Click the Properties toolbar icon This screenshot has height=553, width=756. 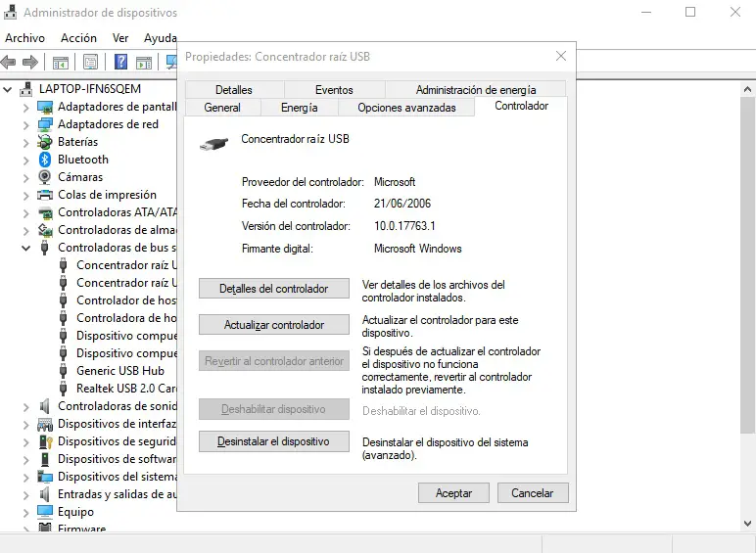pyautogui.click(x=90, y=62)
